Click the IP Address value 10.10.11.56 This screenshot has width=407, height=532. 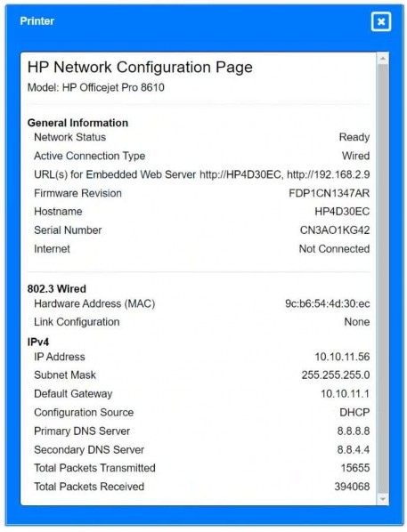tap(342, 357)
